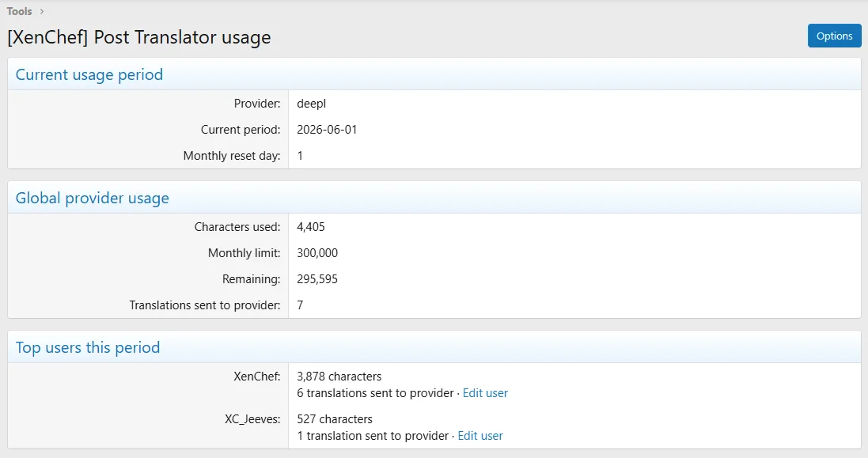Click the breadcrumb chevron after Tools
The image size is (868, 458).
click(x=41, y=11)
